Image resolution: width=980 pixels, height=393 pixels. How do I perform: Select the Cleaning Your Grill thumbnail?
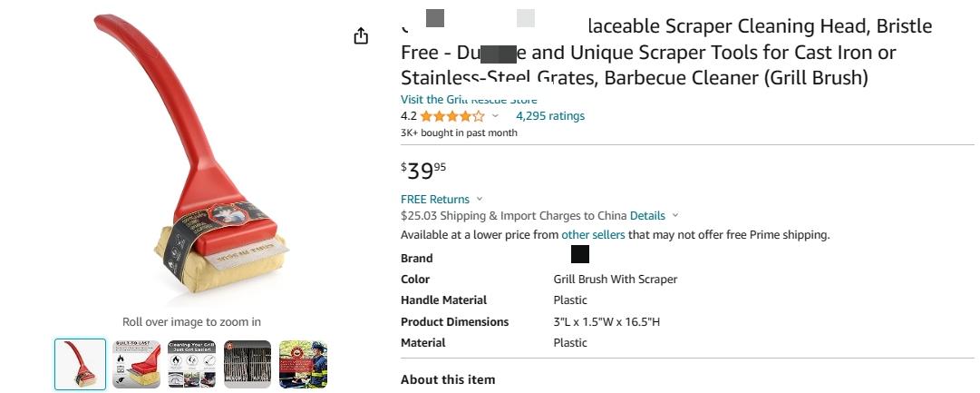[x=192, y=364]
